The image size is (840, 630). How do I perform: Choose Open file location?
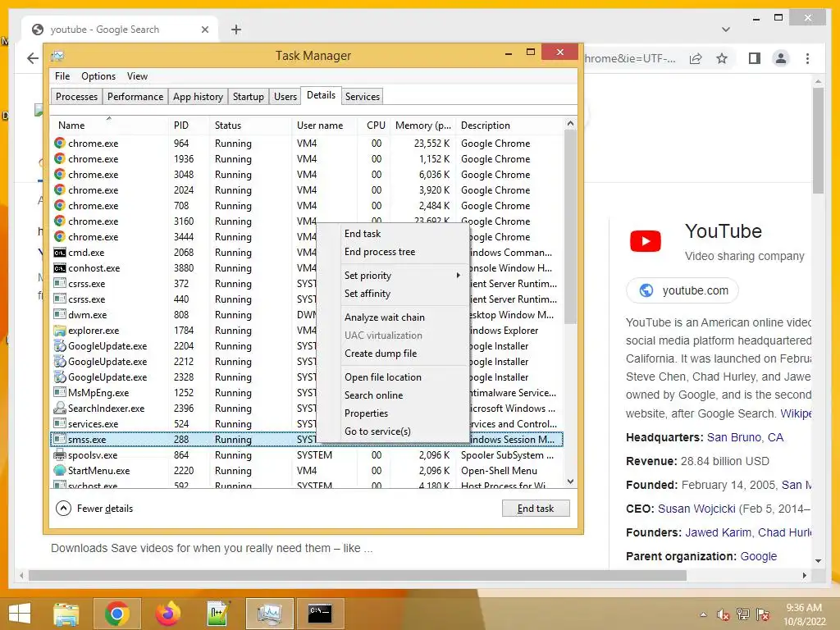pos(383,377)
